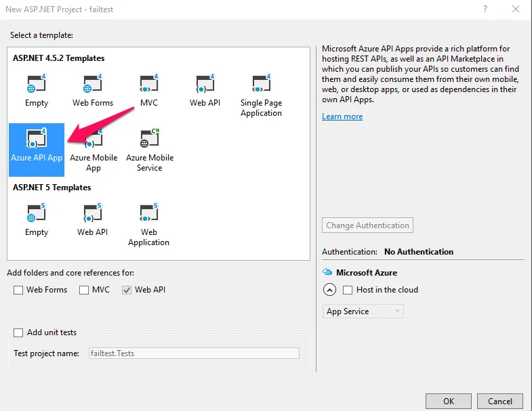Check Host in the cloud
This screenshot has width=532, height=411.
click(x=348, y=290)
